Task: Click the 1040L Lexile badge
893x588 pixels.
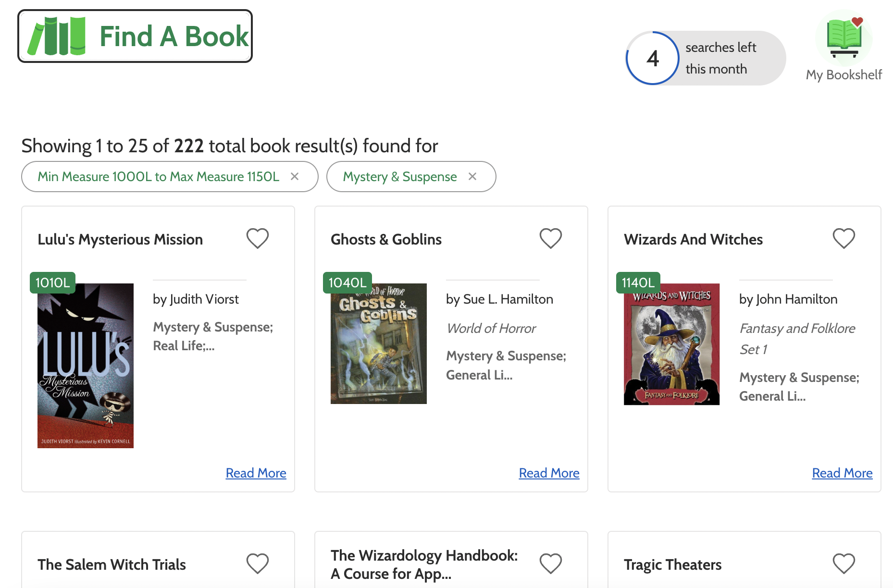Action: click(x=347, y=282)
